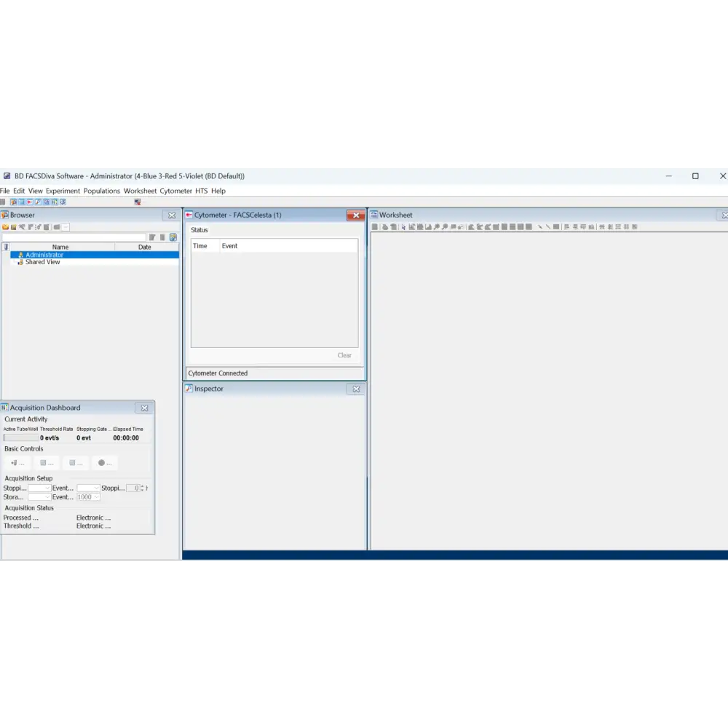Screen dimensions: 728x728
Task: Close the Cytometer - FACSCelesta window
Action: (356, 215)
